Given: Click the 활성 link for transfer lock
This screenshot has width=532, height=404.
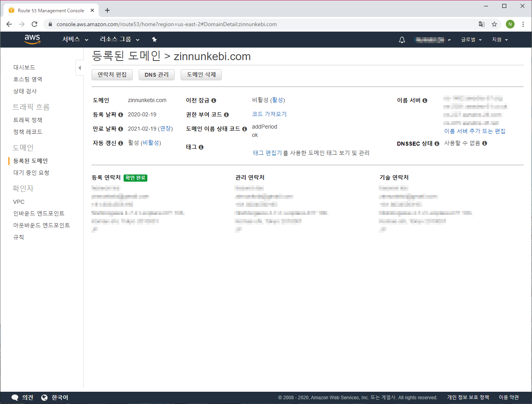Looking at the screenshot, I should (277, 100).
